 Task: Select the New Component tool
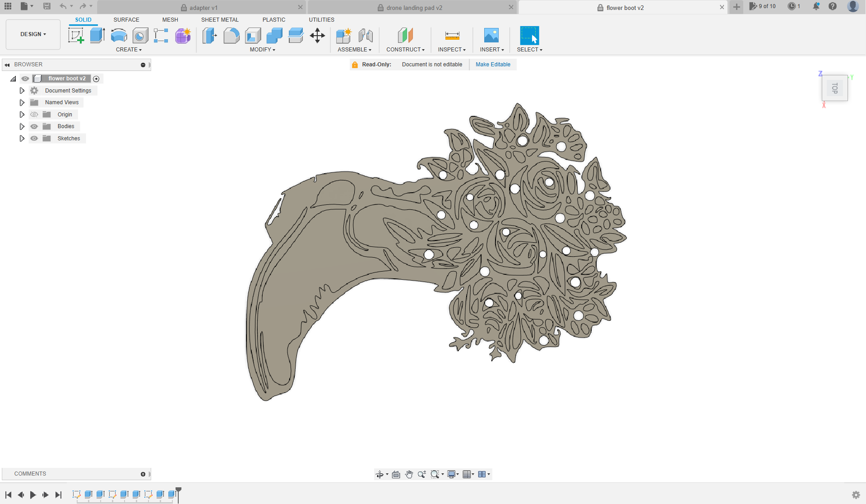coord(344,35)
